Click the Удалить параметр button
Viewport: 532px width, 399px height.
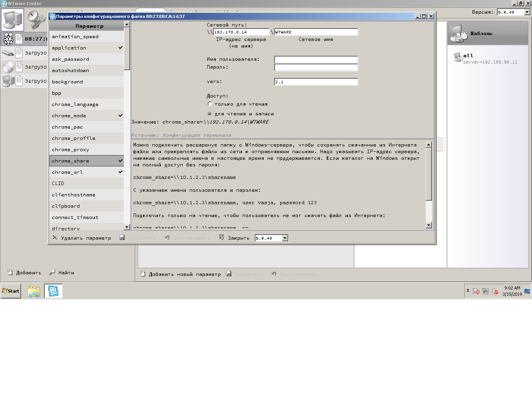[x=82, y=238]
